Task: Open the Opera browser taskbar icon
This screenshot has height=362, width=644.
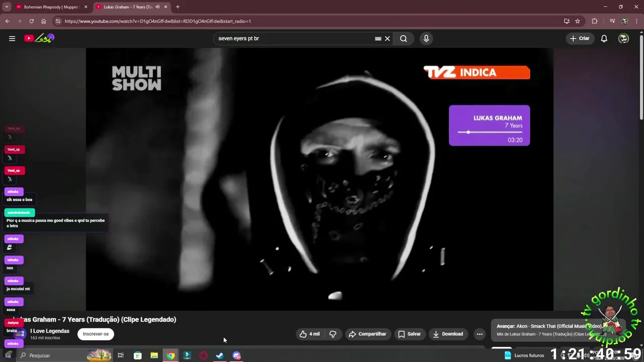Action: [x=204, y=355]
